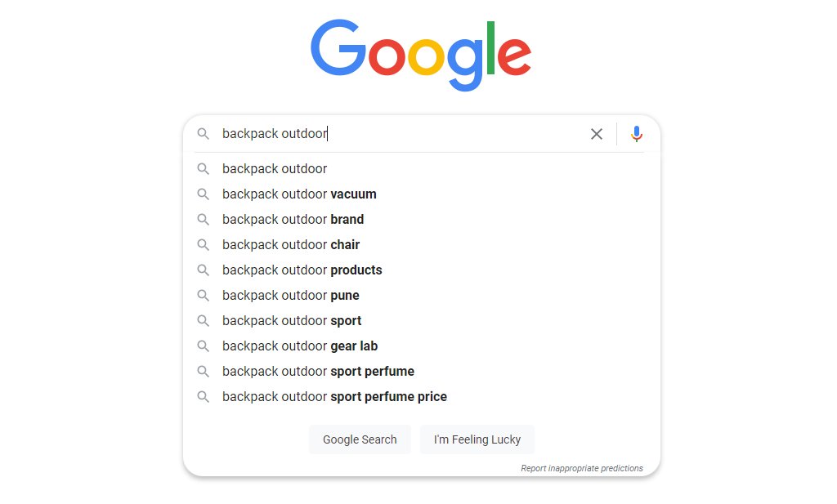Select 'backpack outdoor sport perfume' suggestion
Viewport: 837px width, 504px height.
(x=318, y=372)
